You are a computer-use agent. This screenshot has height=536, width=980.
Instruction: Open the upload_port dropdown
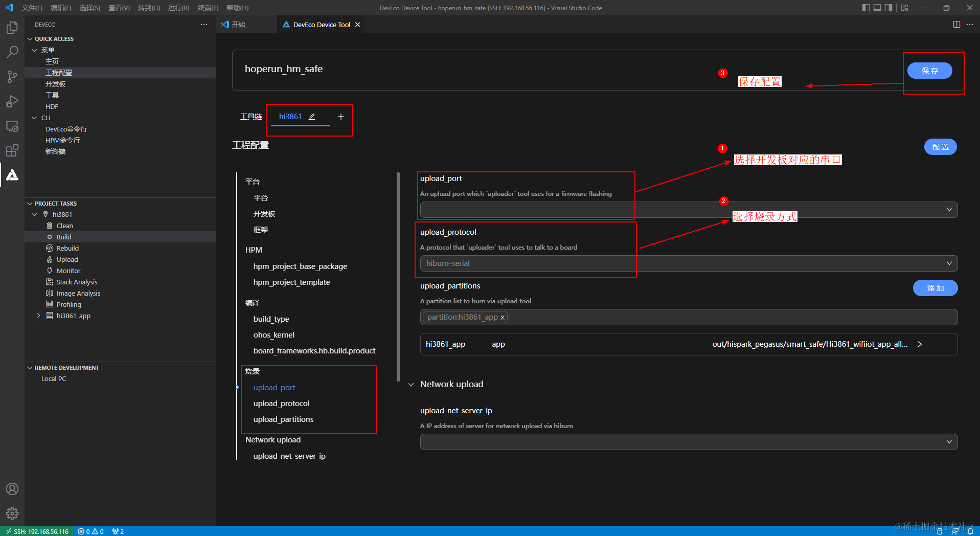pos(689,210)
